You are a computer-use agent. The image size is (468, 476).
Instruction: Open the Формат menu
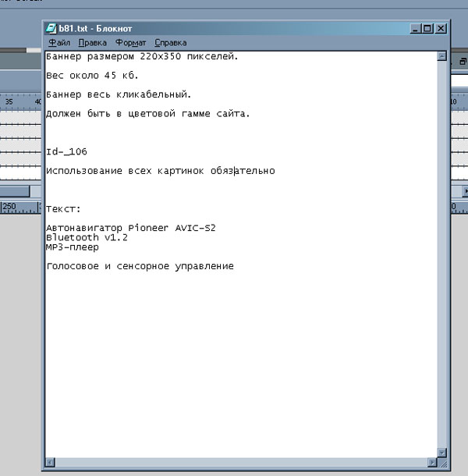(130, 43)
